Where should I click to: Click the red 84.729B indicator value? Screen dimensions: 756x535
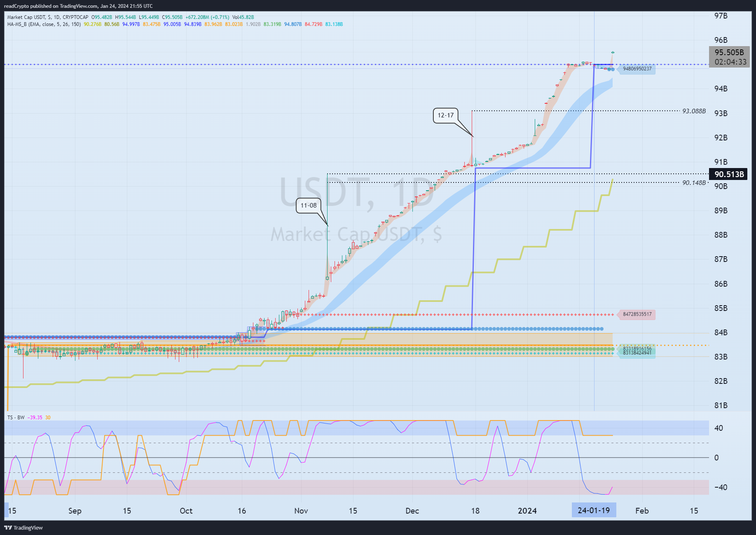314,24
